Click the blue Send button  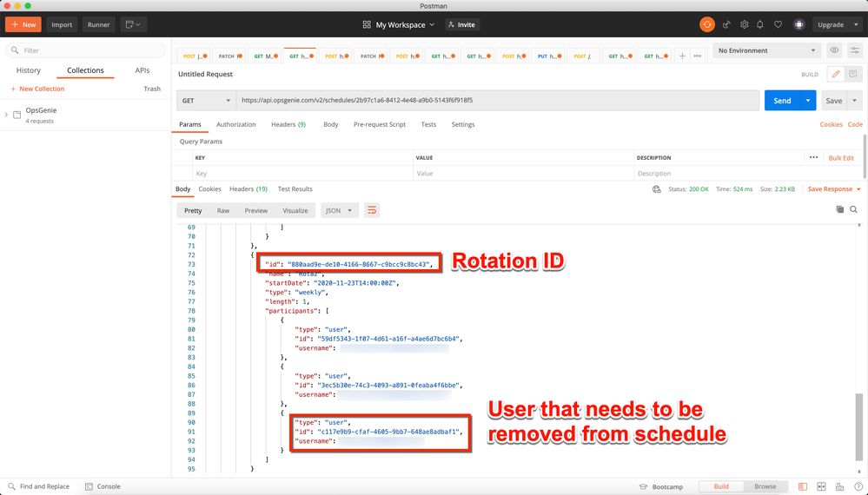pos(782,101)
